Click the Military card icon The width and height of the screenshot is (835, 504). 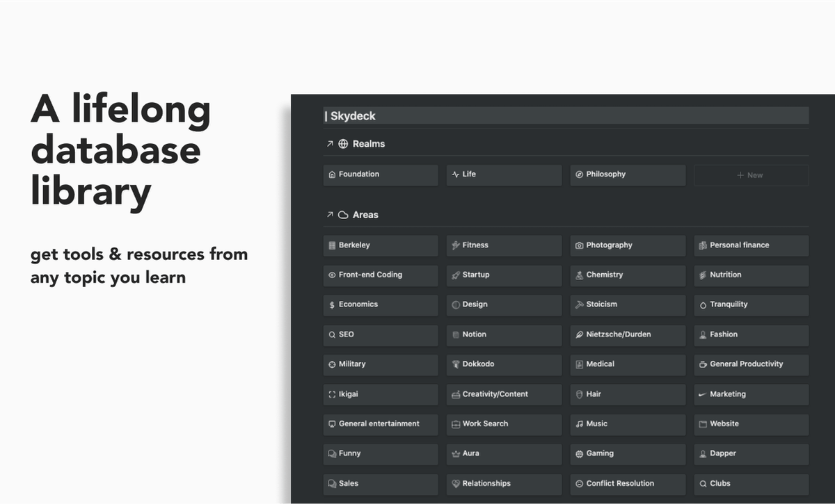click(332, 364)
